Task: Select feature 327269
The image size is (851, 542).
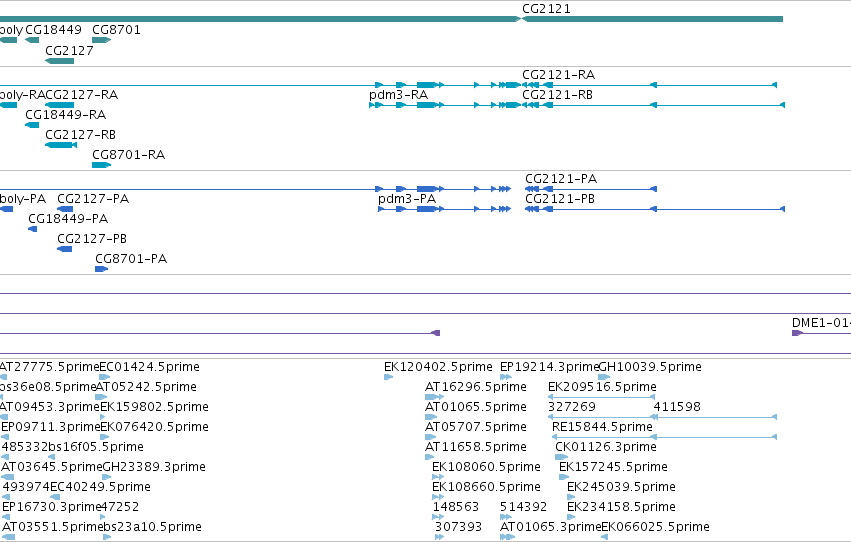Action: [603, 417]
